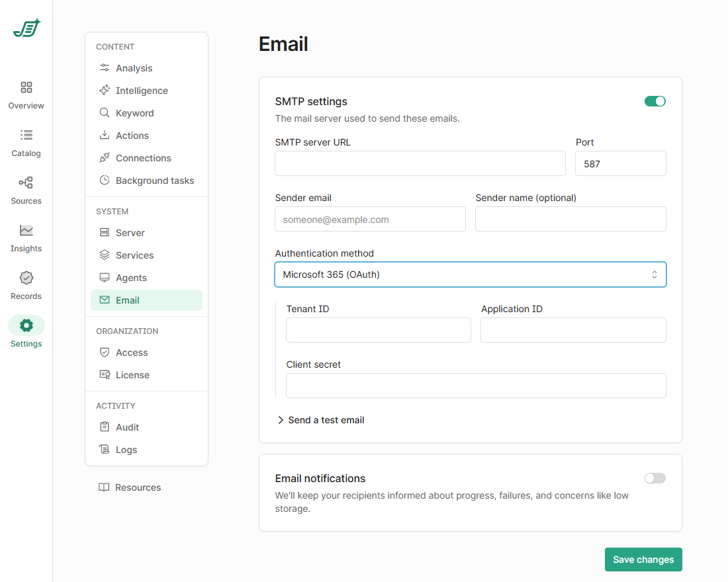This screenshot has width=728, height=582.
Task: Open Insights chart icon
Action: 26,230
